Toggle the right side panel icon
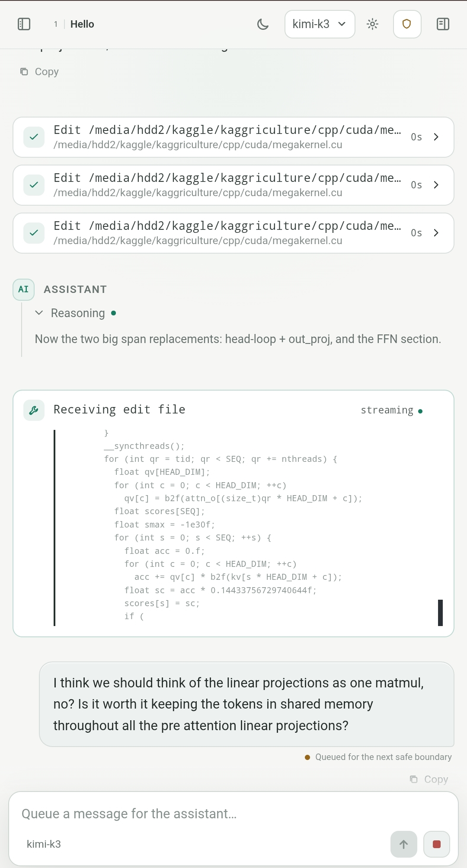467x868 pixels. 443,24
